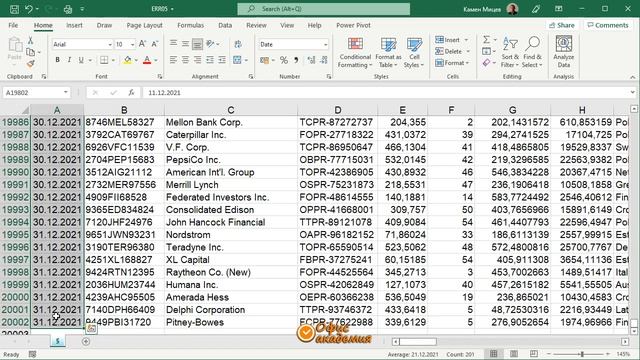This screenshot has height=360, width=640.
Task: Click the Quick Analysis icon below selection
Action: click(x=91, y=328)
